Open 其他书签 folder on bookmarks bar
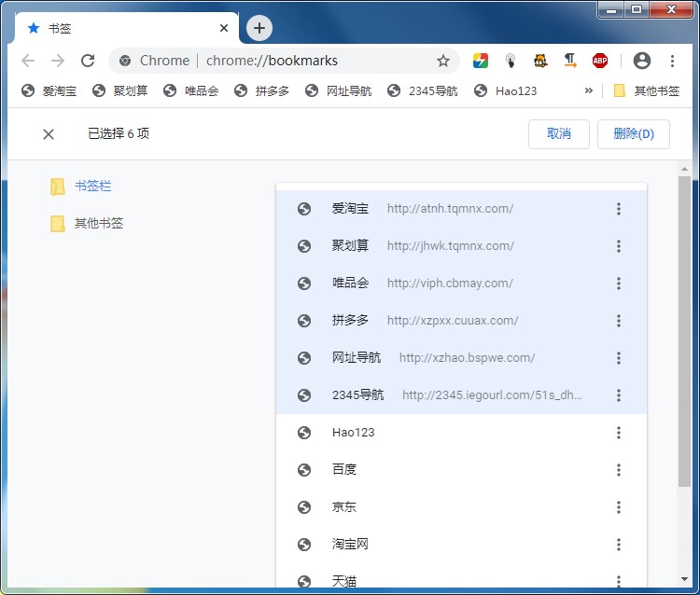Screen dimensions: 700x595 pyautogui.click(x=646, y=91)
